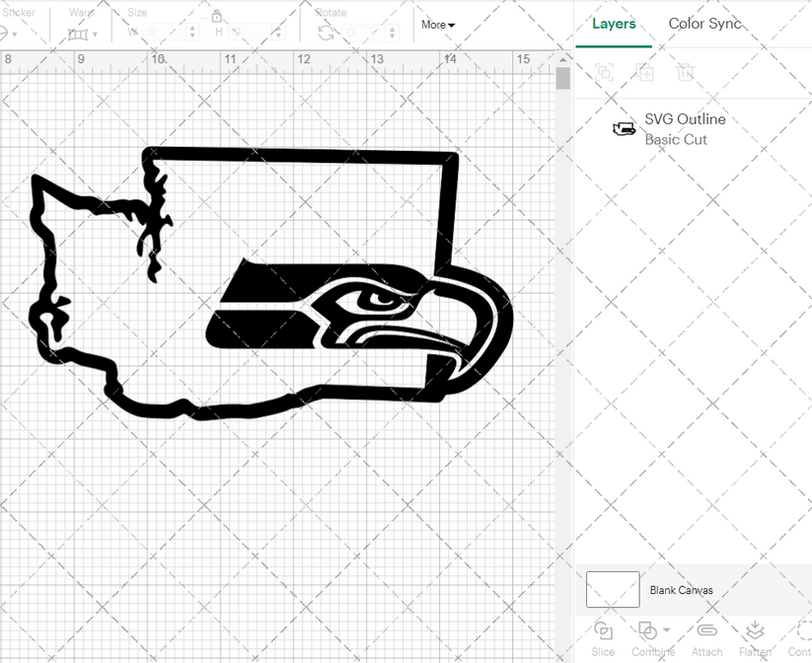Toggle the size aspect ratio lock
Viewport: 812px width, 663px height.
tap(216, 17)
